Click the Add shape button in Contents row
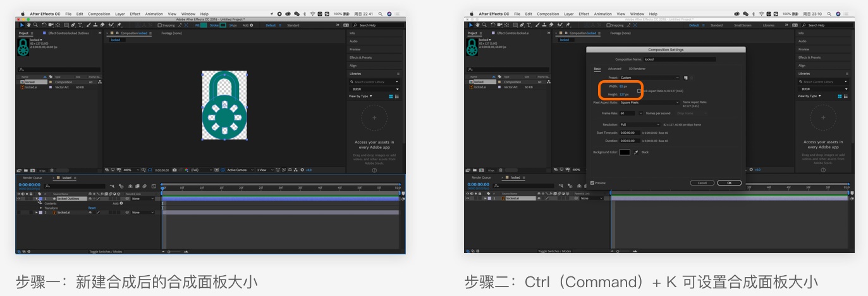This screenshot has height=296, width=868. click(x=122, y=203)
